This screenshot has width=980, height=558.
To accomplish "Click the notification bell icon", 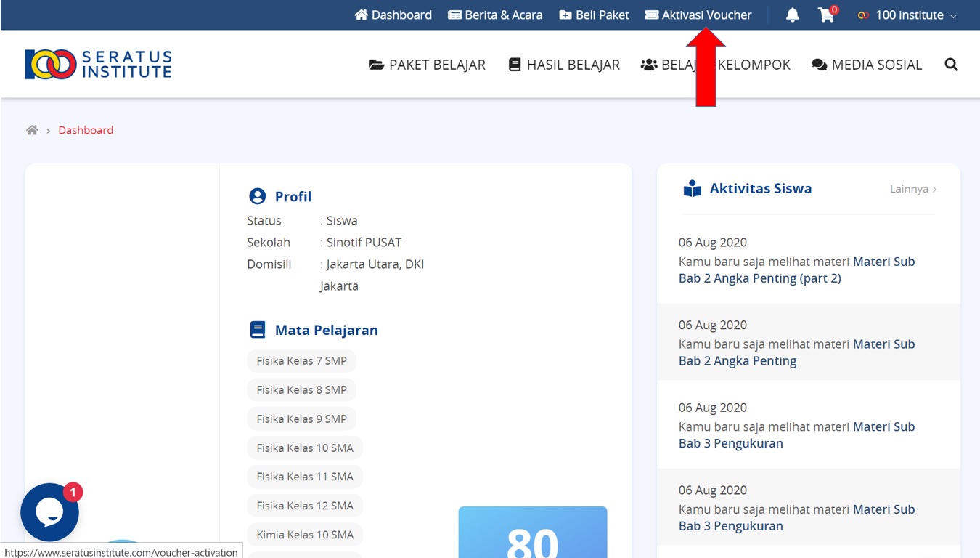I will click(x=792, y=15).
